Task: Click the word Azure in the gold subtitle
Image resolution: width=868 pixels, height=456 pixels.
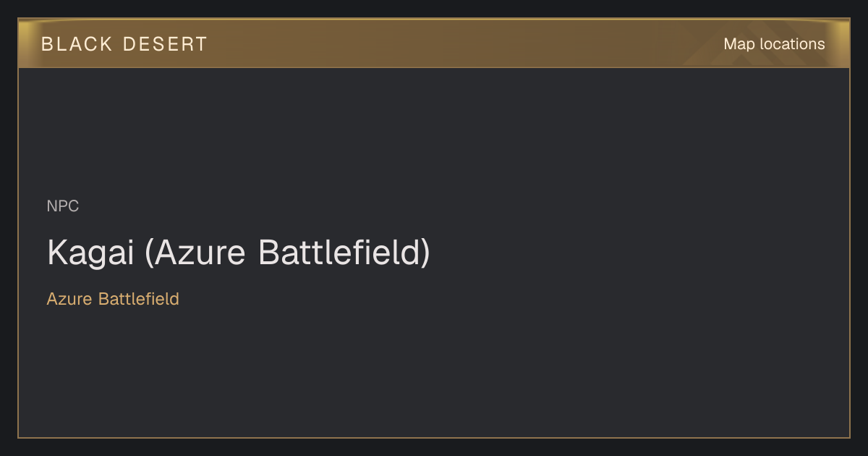Action: tap(70, 299)
